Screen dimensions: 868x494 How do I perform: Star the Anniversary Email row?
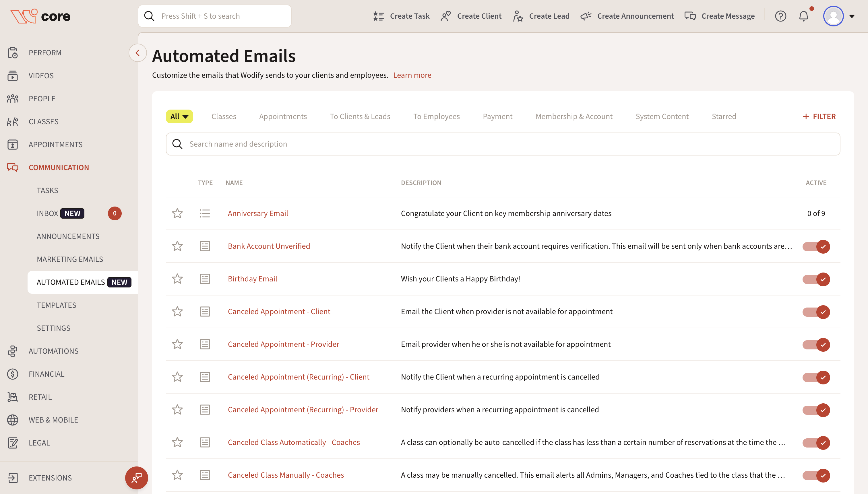coord(177,213)
